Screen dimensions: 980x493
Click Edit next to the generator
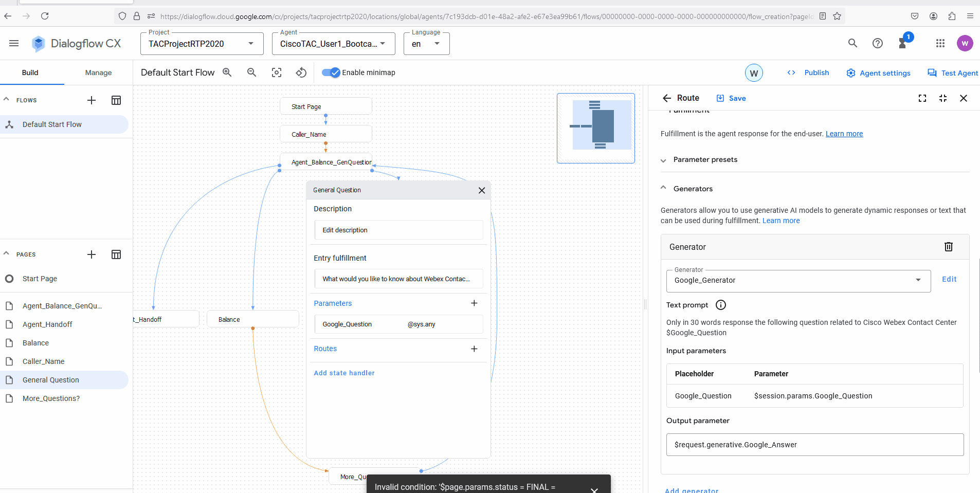[949, 279]
